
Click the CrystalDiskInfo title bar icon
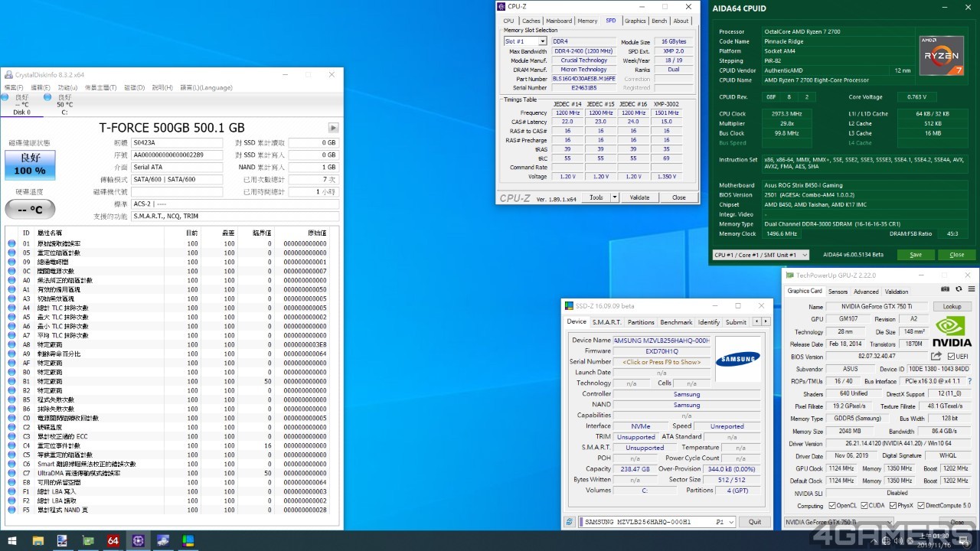tap(9, 75)
